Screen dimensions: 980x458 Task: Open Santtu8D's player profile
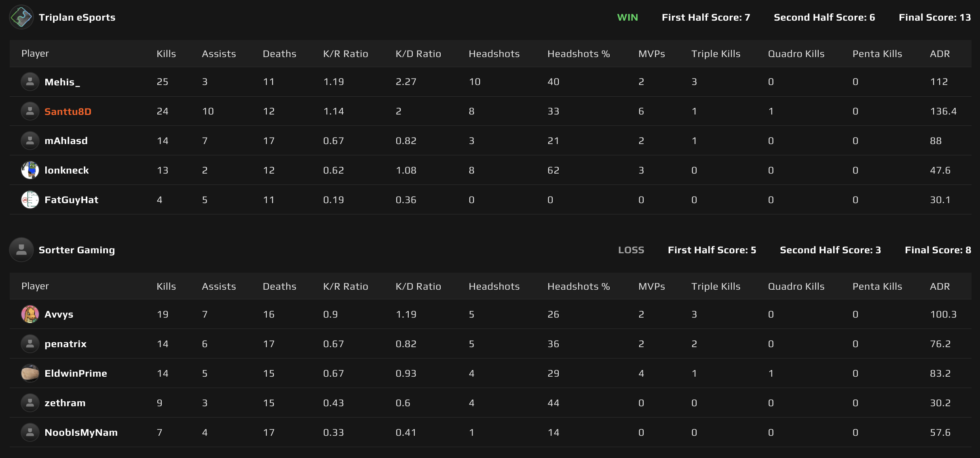[x=68, y=111]
